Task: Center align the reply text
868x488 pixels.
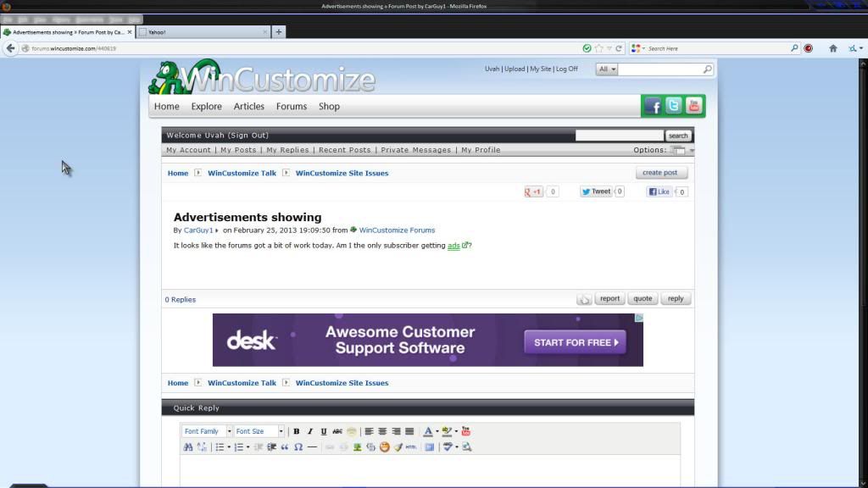Action: point(382,431)
